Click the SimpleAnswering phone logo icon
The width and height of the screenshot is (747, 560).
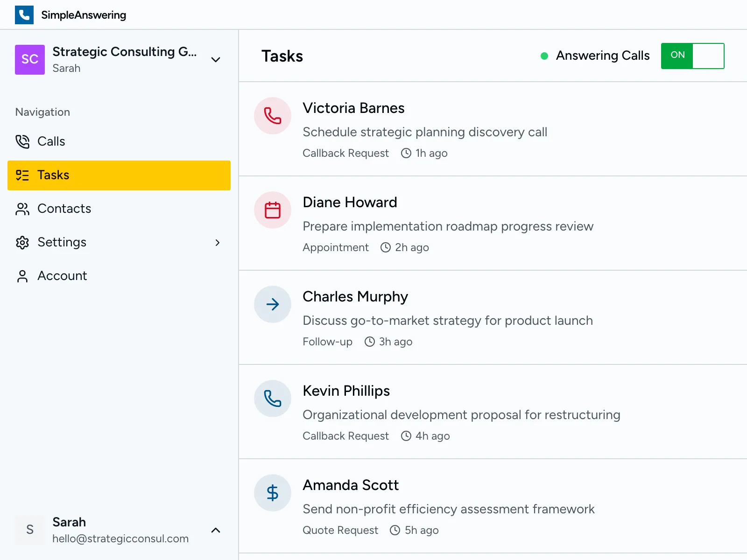(24, 15)
